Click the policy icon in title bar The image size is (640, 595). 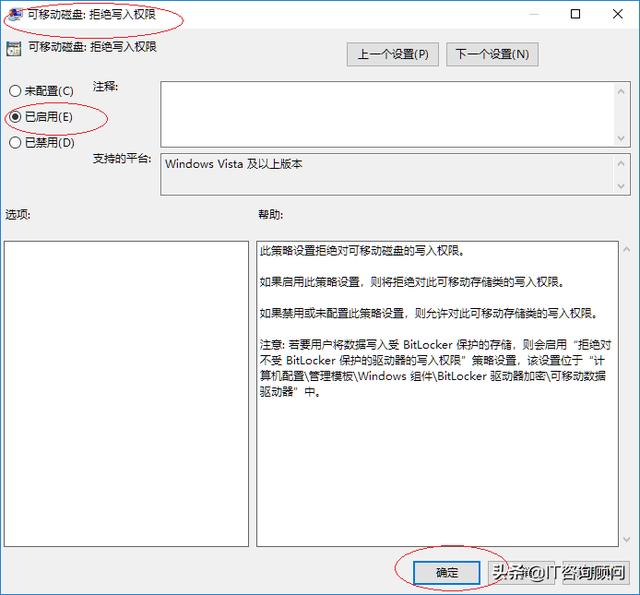tap(15, 14)
